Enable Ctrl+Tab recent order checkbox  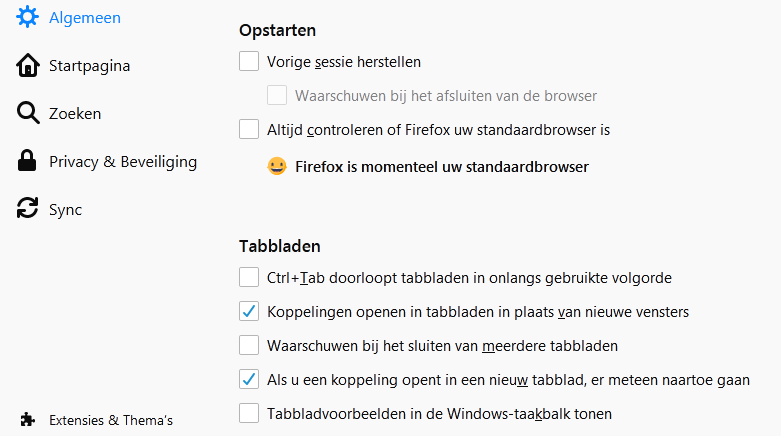coord(249,278)
